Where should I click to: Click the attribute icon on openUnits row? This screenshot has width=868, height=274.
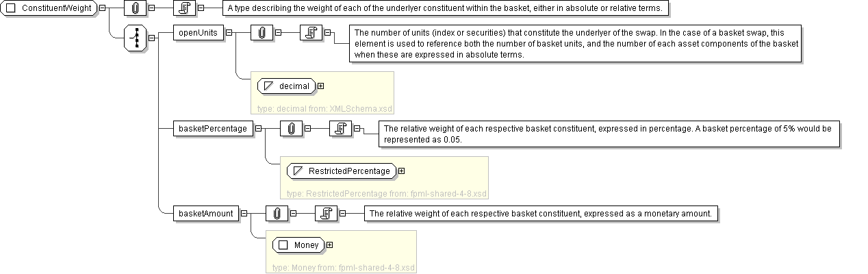(262, 32)
